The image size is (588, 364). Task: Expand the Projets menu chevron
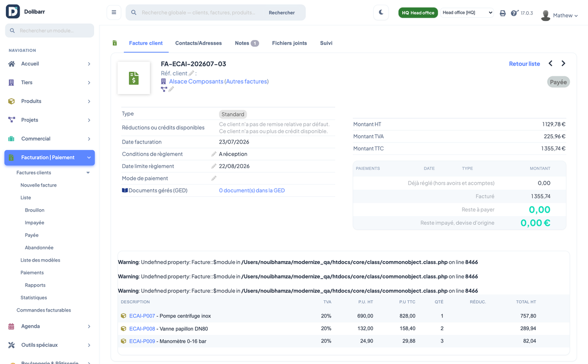(x=89, y=120)
